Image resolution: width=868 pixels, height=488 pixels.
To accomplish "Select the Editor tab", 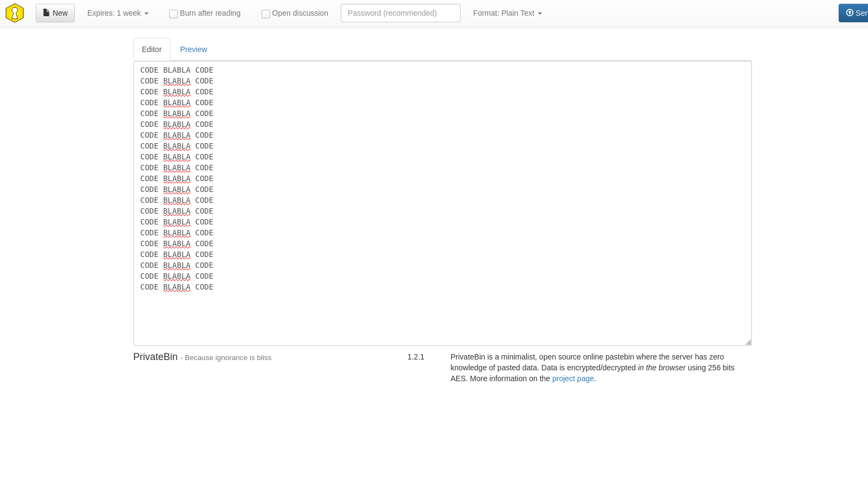I will click(152, 49).
